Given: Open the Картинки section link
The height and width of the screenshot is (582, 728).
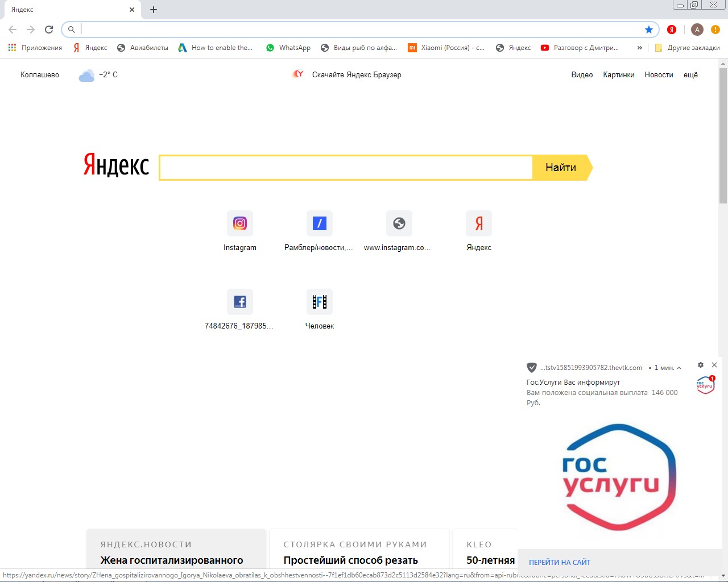Looking at the screenshot, I should (x=619, y=75).
